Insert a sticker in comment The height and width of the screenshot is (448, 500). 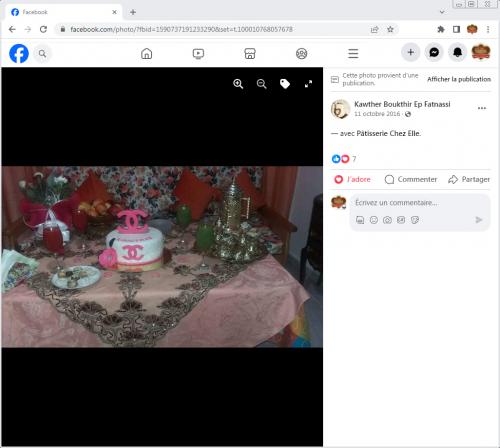tap(415, 220)
